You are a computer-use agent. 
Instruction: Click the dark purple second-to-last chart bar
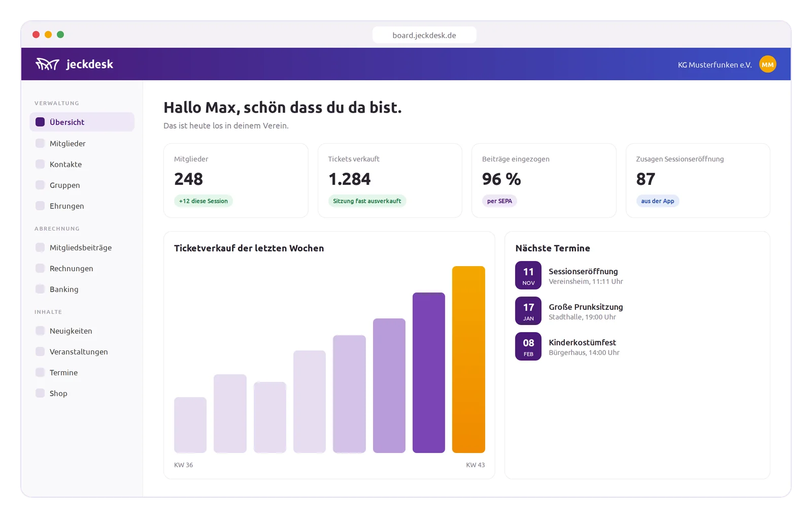pos(429,373)
